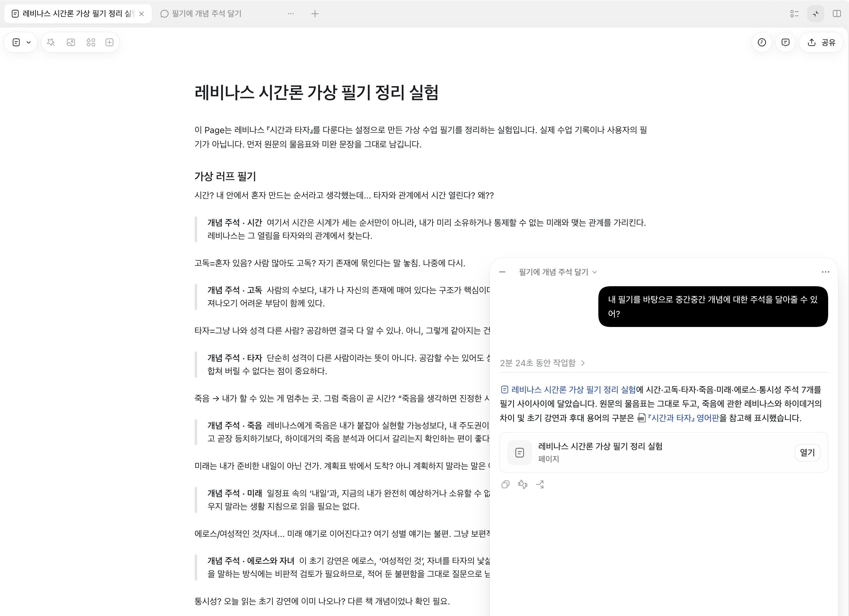Open a new tab with plus button

315,14
